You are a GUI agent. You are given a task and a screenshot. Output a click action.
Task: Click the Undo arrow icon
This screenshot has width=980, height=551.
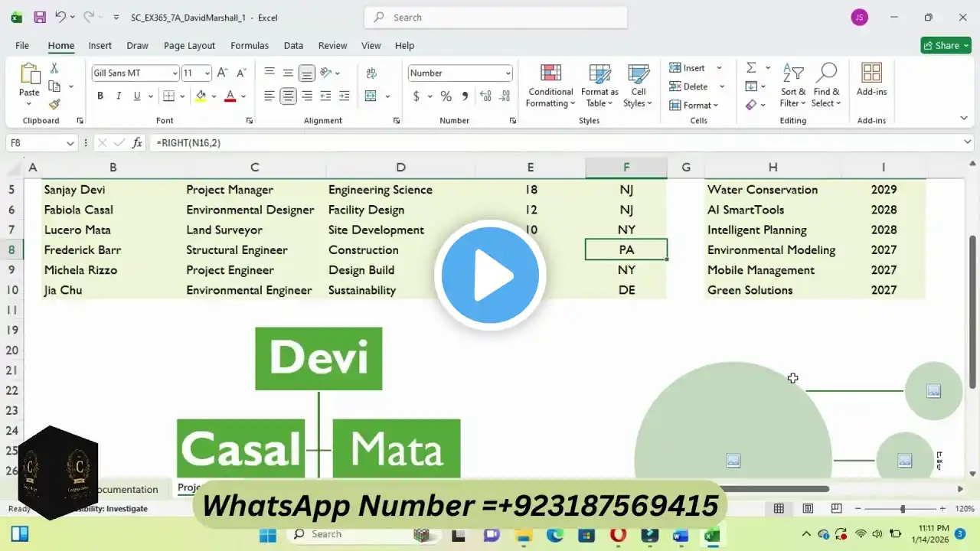60,17
